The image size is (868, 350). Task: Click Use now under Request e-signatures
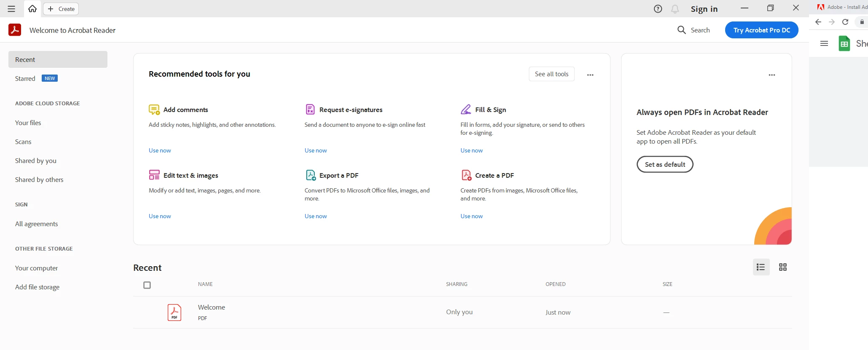(316, 150)
